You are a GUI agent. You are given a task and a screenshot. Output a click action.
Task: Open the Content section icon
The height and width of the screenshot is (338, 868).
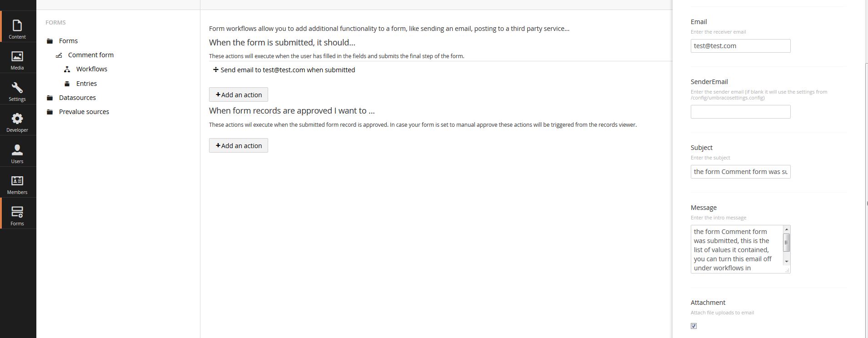click(17, 25)
